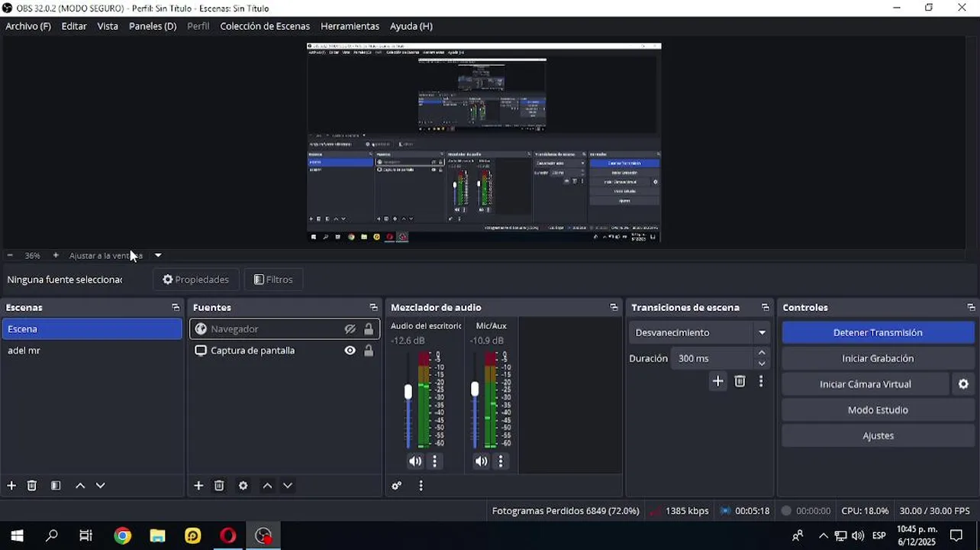Image resolution: width=980 pixels, height=550 pixels.
Task: Open Colección de Escenas menu
Action: coord(265,26)
